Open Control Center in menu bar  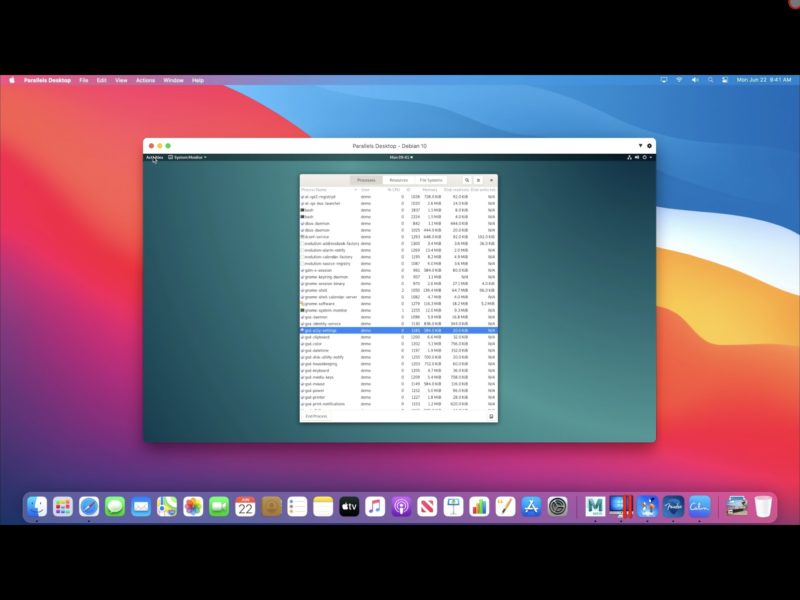[725, 80]
